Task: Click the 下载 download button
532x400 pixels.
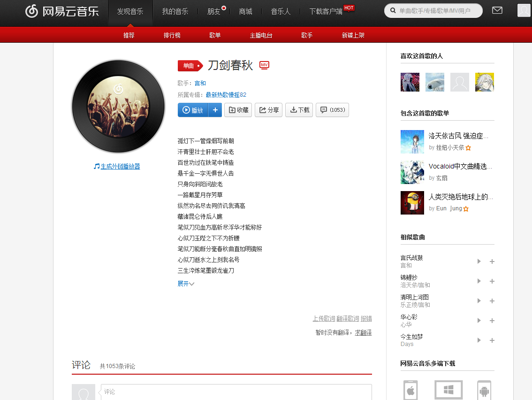Action: pyautogui.click(x=299, y=110)
